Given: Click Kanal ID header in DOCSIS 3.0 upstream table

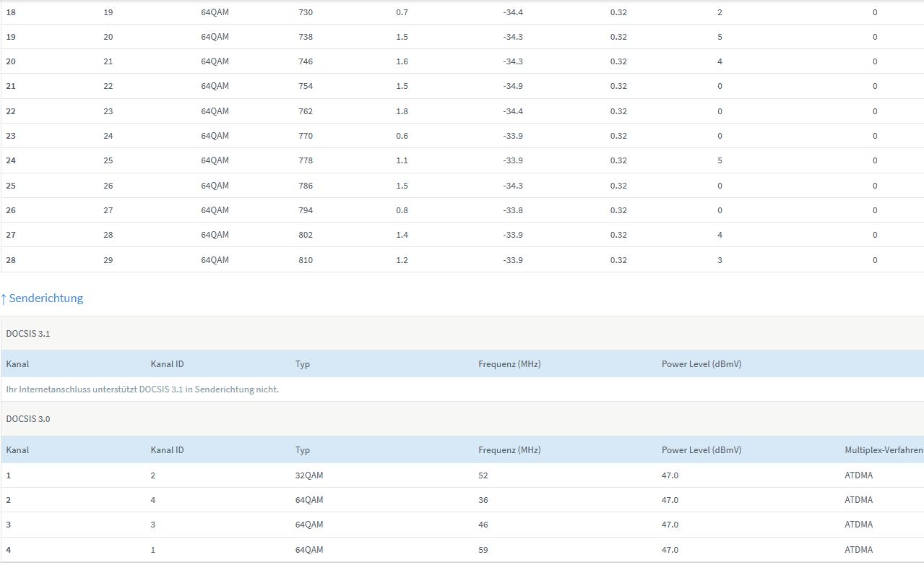Looking at the screenshot, I should click(x=167, y=450).
